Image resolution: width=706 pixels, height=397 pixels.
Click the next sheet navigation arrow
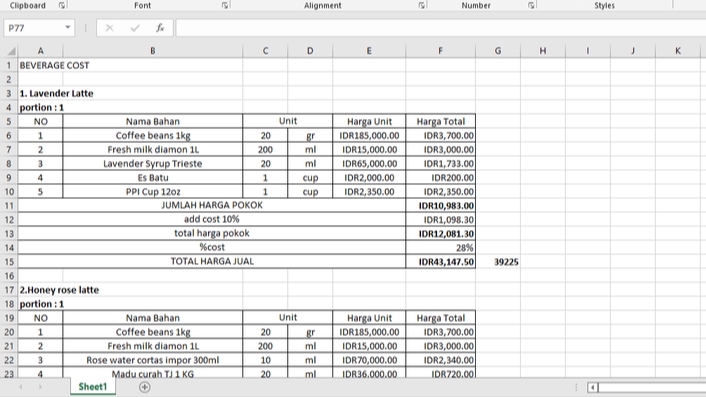coord(40,387)
